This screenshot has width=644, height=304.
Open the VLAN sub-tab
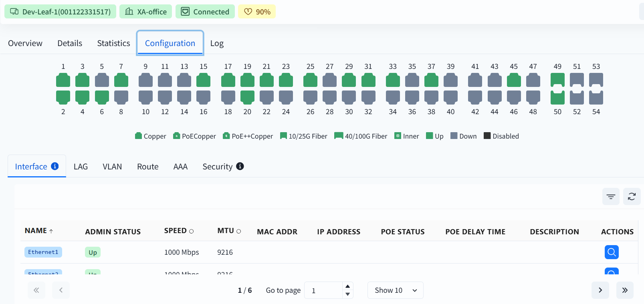click(112, 167)
